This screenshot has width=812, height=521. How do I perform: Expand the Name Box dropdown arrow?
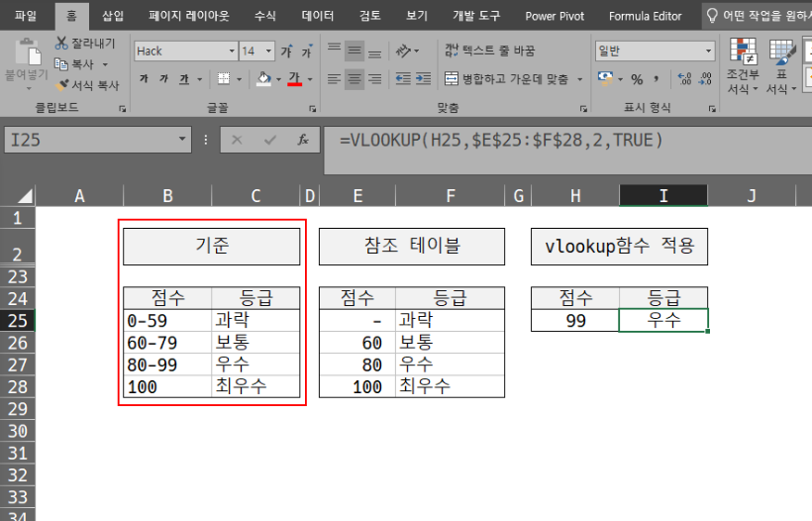click(182, 139)
